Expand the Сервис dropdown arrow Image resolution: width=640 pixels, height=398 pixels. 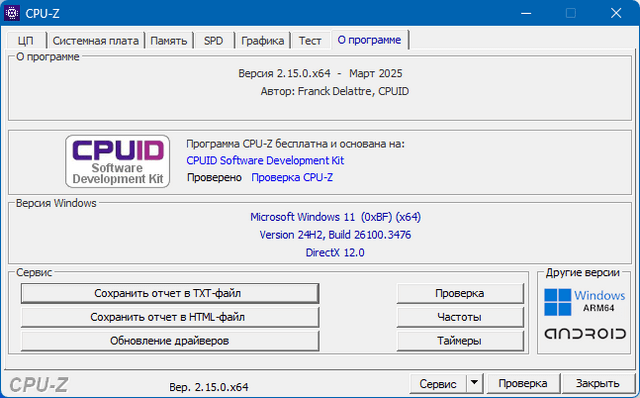point(474,384)
